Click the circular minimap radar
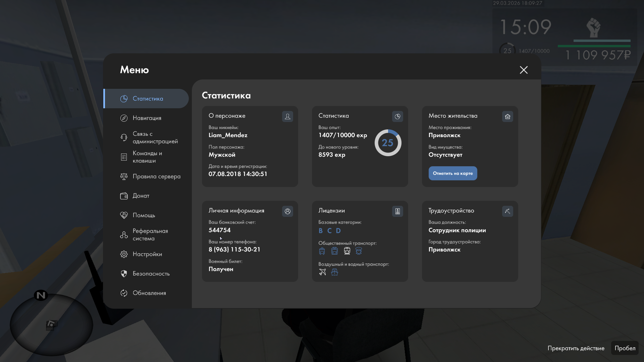 [51, 324]
